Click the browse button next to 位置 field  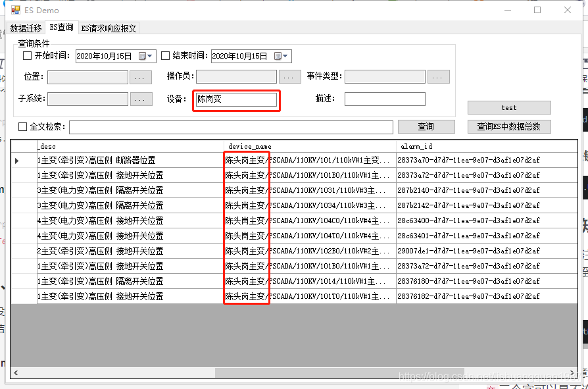pyautogui.click(x=141, y=77)
